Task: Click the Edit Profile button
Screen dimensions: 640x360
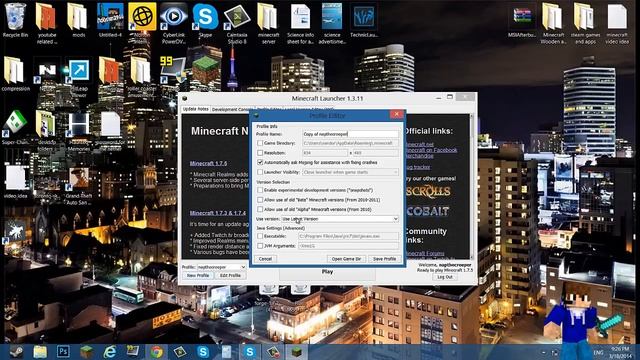Action: (230, 276)
